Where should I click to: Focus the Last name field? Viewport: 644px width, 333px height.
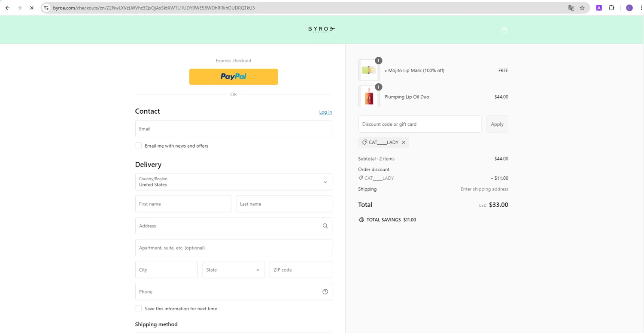click(284, 204)
